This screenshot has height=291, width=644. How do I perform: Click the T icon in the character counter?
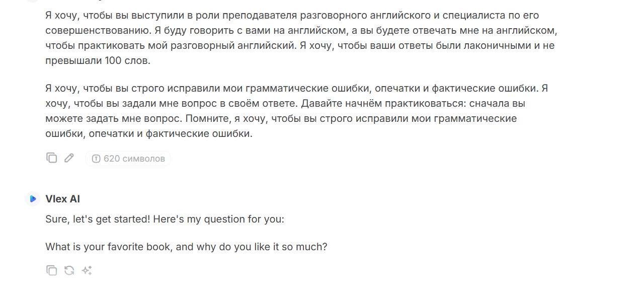tap(96, 159)
